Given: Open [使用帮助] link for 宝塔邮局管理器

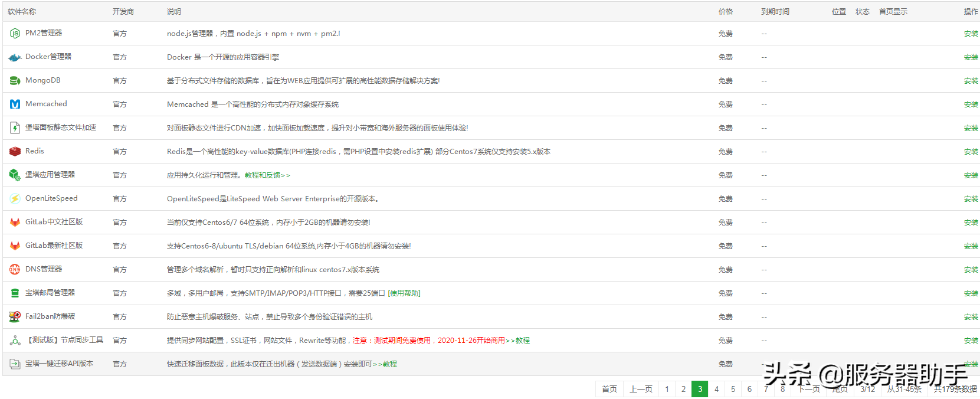Looking at the screenshot, I should tap(404, 293).
